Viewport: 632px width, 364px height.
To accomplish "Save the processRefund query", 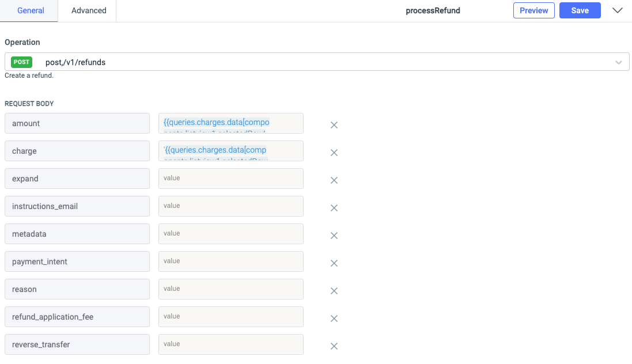I will (x=580, y=10).
